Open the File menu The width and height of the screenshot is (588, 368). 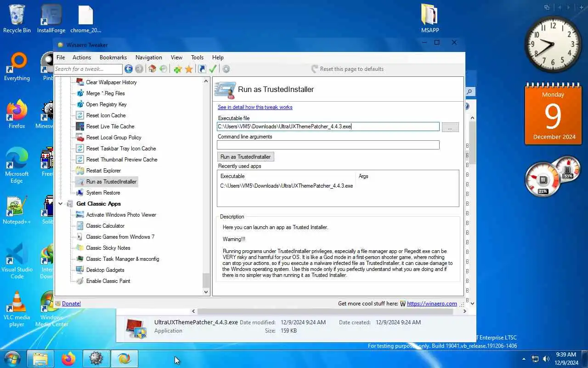(x=61, y=57)
